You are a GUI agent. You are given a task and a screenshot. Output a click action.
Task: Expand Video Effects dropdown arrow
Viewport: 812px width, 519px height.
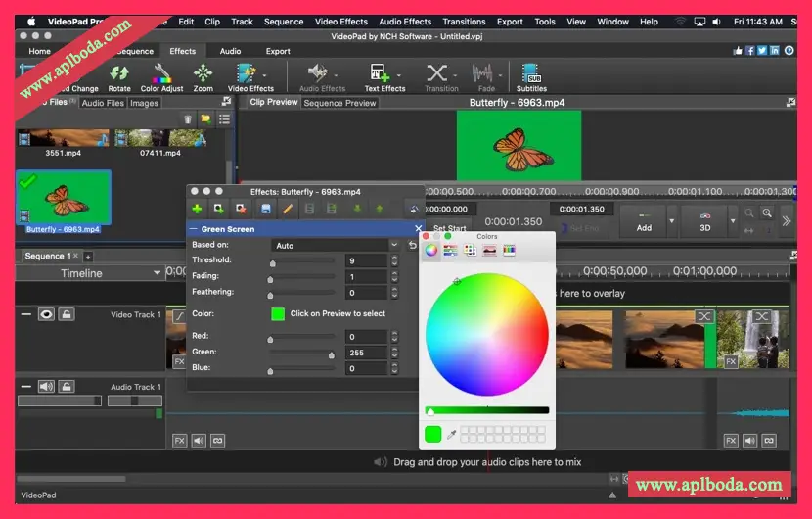tap(264, 75)
